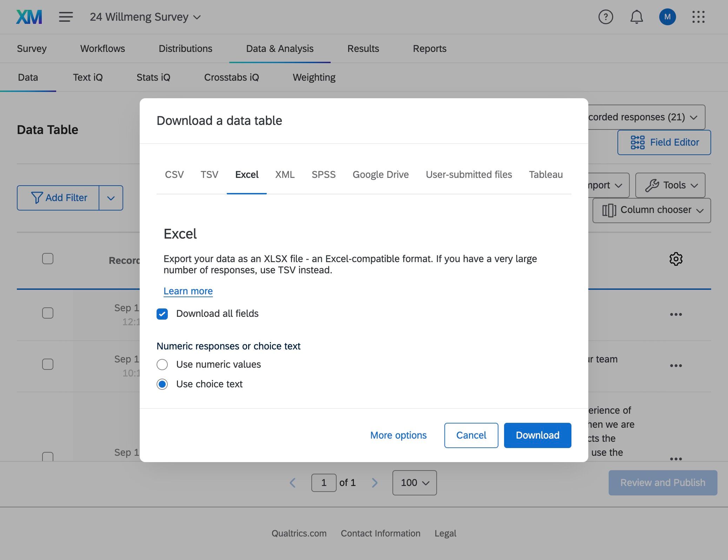The width and height of the screenshot is (728, 560).
Task: Open the Learn more link
Action: pyautogui.click(x=188, y=291)
